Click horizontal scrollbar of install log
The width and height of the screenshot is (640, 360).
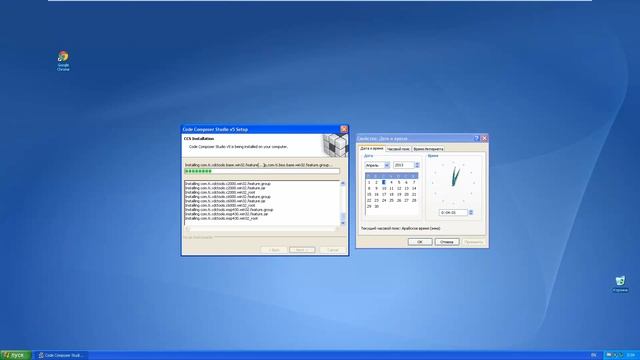click(x=262, y=228)
